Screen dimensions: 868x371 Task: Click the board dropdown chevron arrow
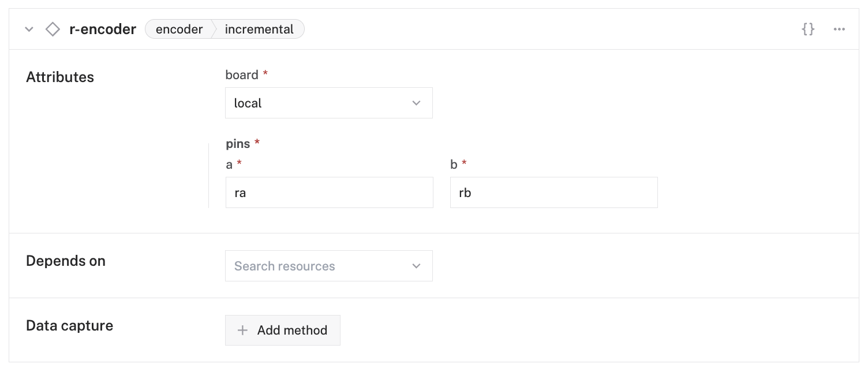416,103
